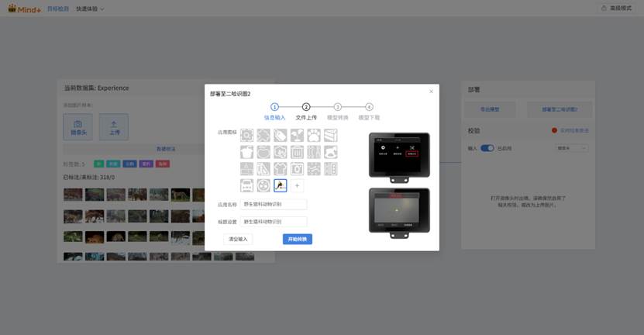Click the 高级模式 button at top right
The width and height of the screenshot is (644, 335).
(x=618, y=9)
